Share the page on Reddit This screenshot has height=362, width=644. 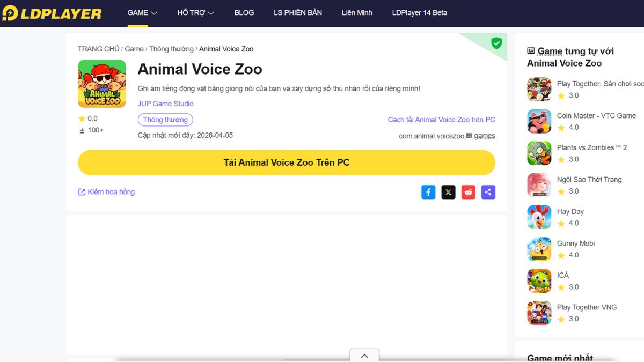pos(469,192)
